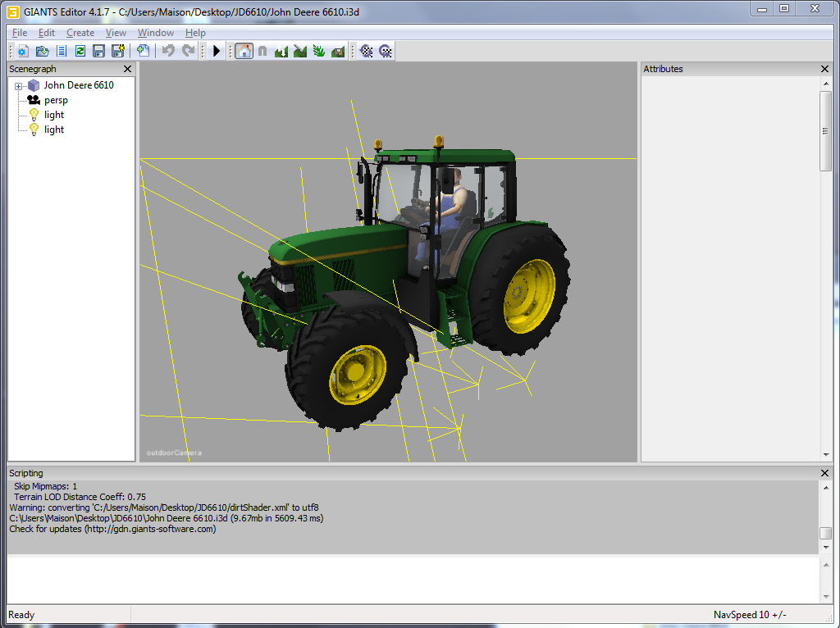Reload the scene with the green refresh icon
Screen dimensions: 840x628
pos(80,52)
